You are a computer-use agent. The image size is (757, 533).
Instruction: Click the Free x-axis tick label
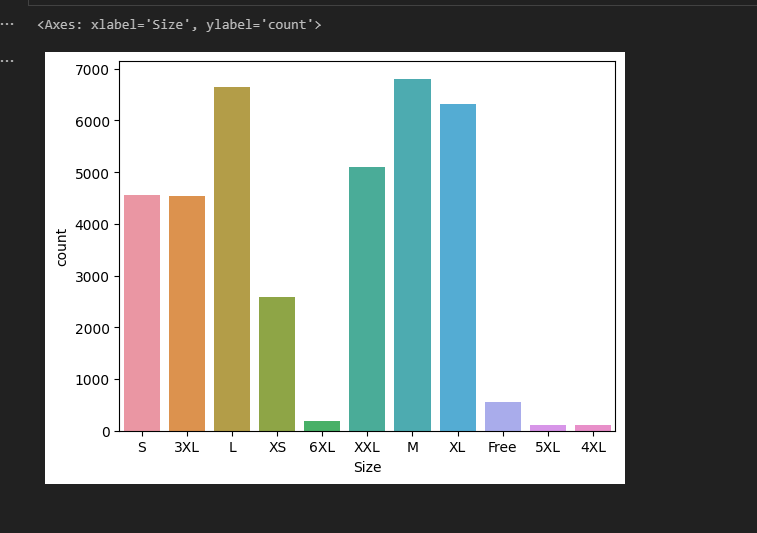click(502, 448)
